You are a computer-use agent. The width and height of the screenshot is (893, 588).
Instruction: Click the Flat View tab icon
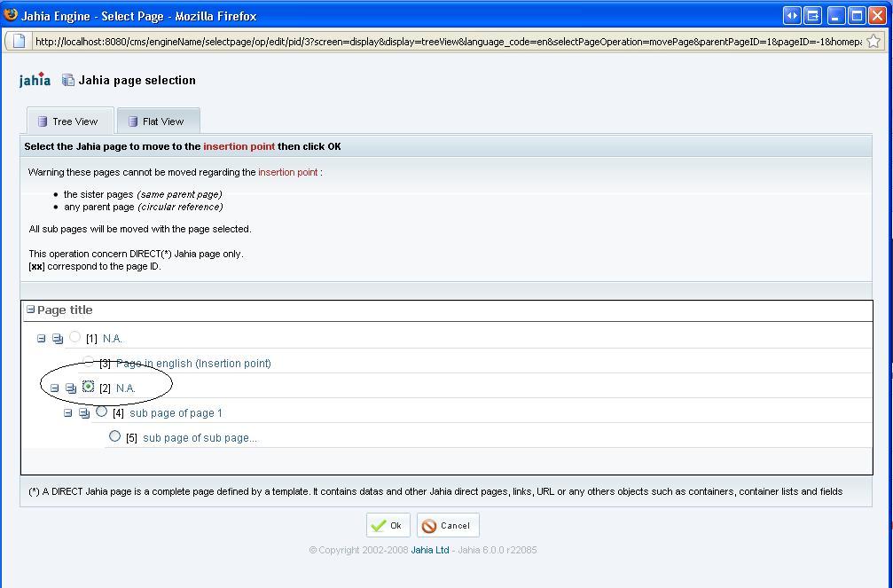click(x=133, y=122)
